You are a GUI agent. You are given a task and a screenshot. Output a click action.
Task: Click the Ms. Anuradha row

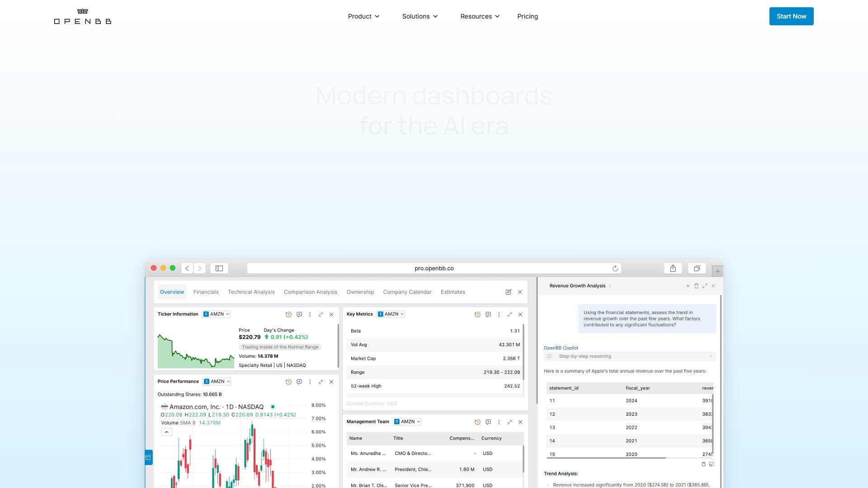pyautogui.click(x=435, y=453)
